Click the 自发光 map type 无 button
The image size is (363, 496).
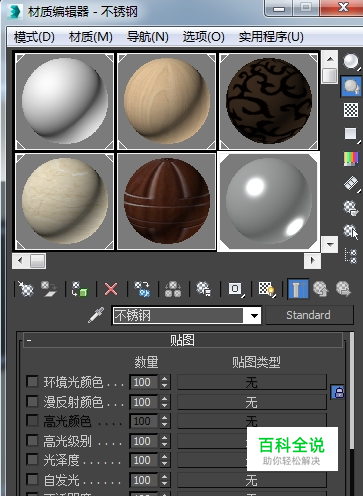(x=252, y=480)
